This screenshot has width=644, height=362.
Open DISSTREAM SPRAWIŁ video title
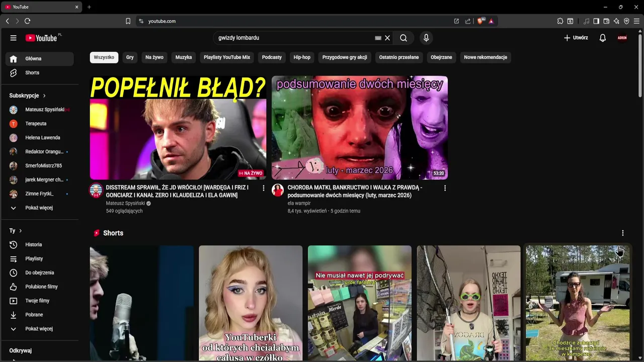(177, 191)
